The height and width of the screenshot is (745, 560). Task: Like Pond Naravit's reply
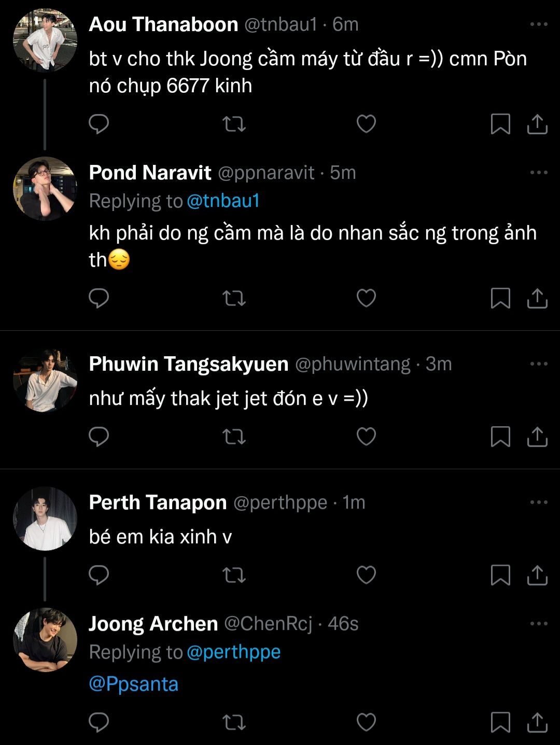click(x=366, y=298)
